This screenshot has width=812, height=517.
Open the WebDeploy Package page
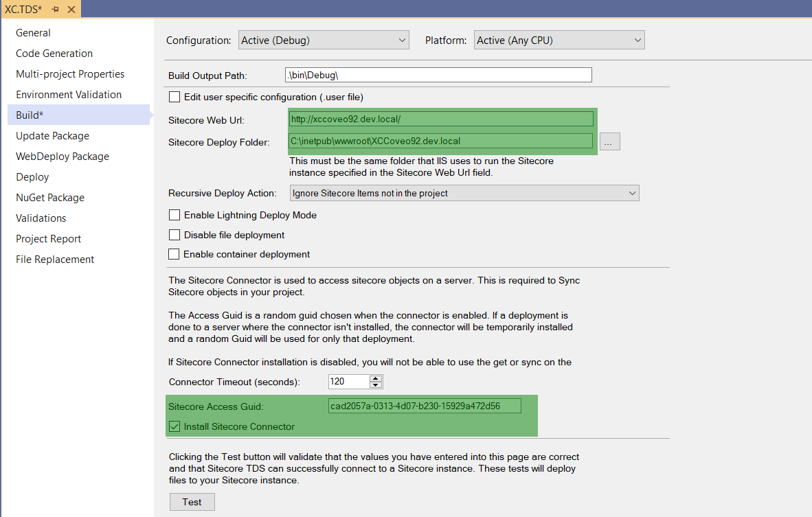[62, 157]
